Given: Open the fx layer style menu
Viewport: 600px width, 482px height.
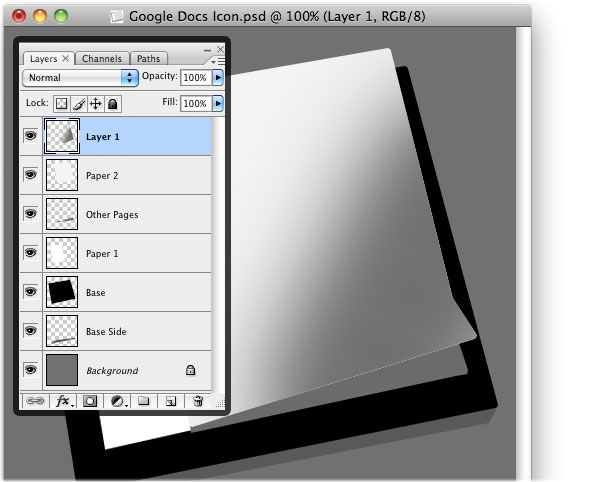Looking at the screenshot, I should tap(63, 401).
